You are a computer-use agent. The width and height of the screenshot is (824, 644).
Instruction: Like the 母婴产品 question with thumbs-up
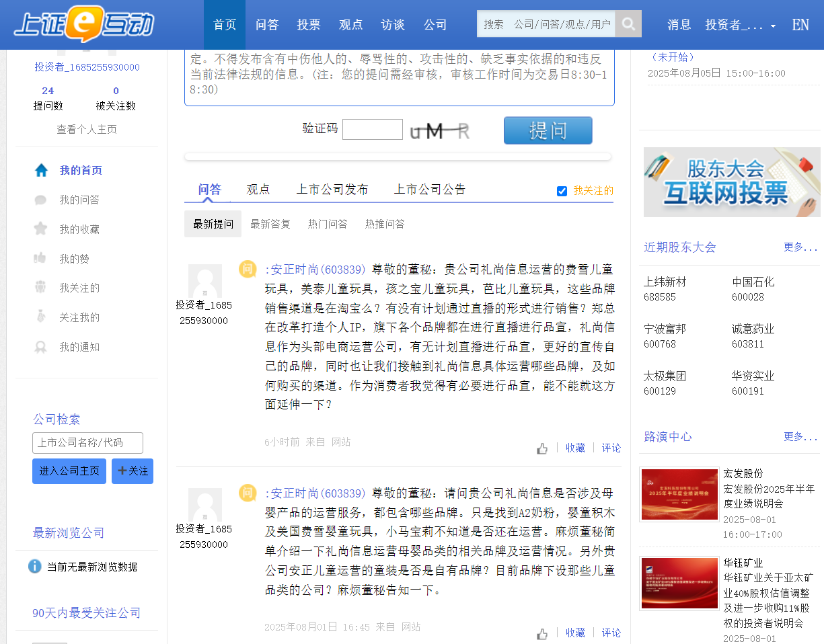pyautogui.click(x=542, y=633)
